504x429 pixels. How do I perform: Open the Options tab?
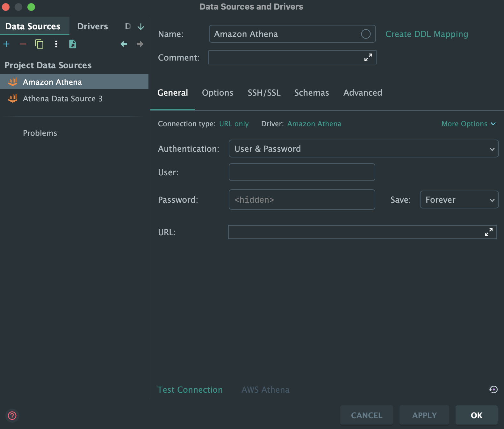(218, 93)
